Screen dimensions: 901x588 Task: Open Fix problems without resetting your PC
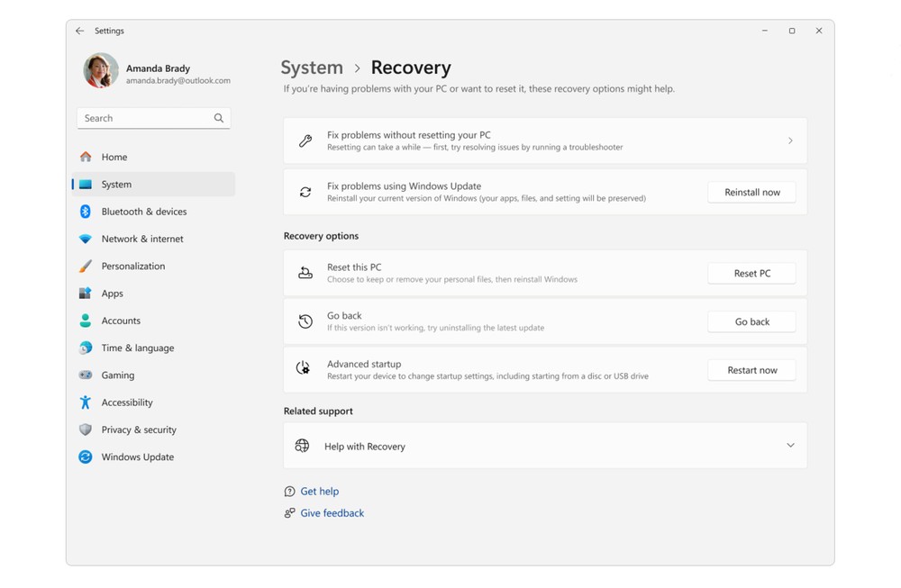(545, 140)
